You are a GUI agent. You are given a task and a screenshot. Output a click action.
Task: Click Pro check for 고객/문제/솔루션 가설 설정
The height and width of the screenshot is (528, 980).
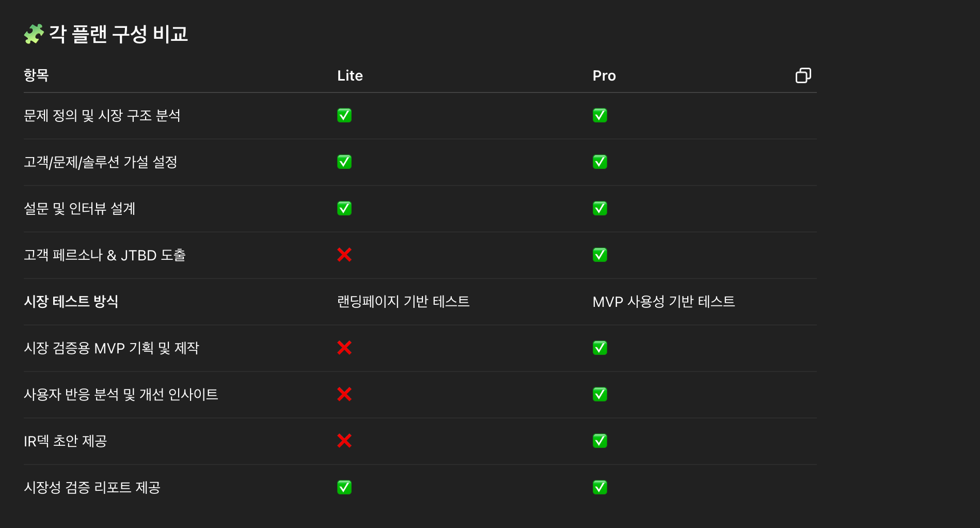600,162
